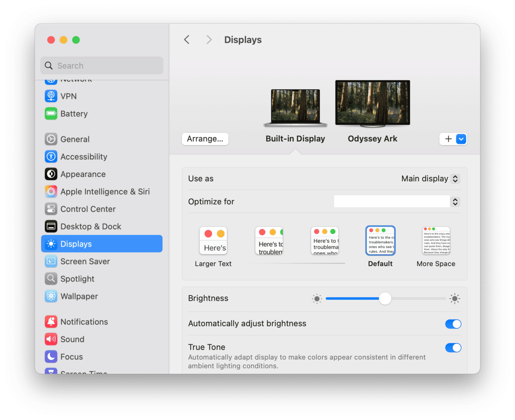Image resolution: width=515 pixels, height=420 pixels.
Task: Click the Battery row text
Action: 74,114
